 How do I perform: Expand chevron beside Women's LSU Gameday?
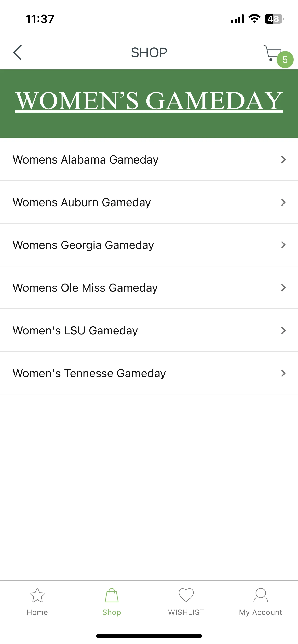click(x=283, y=330)
